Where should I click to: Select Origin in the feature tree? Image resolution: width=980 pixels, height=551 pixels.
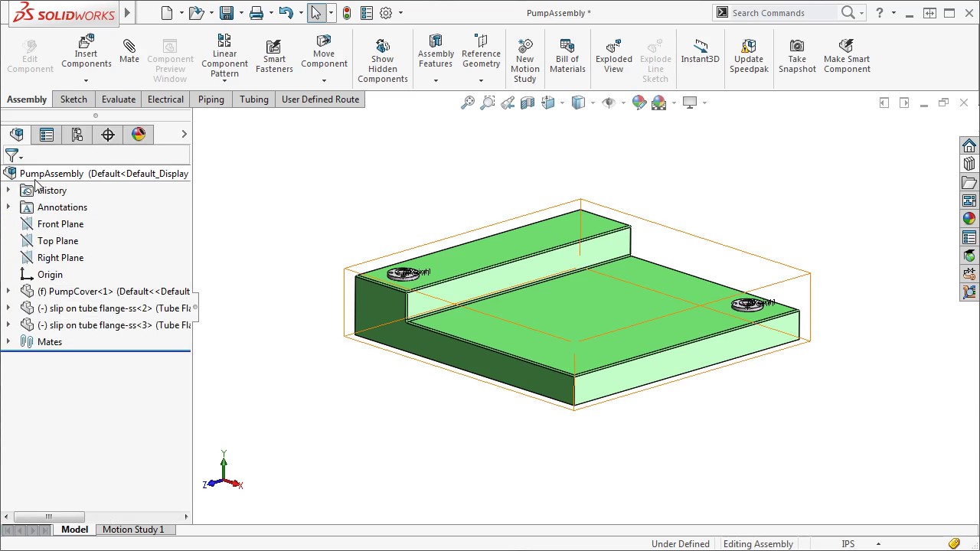click(50, 275)
